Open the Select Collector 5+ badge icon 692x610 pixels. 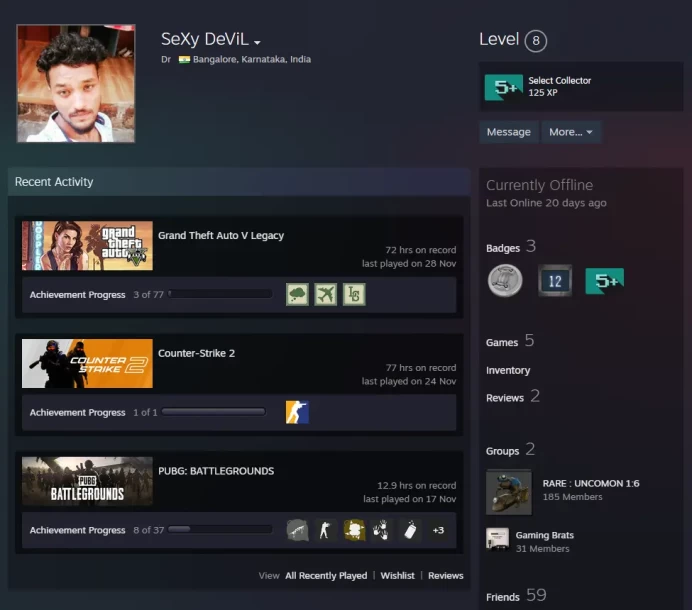(504, 87)
